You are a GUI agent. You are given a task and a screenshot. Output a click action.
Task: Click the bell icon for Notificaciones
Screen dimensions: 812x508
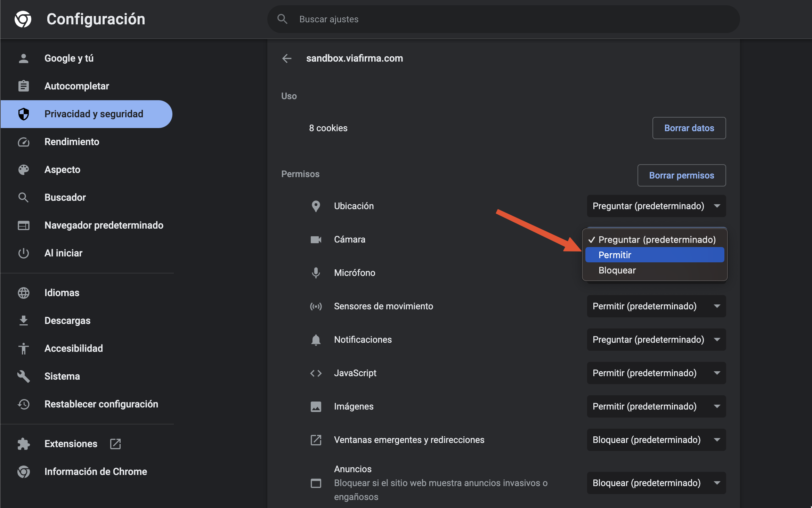click(x=316, y=340)
